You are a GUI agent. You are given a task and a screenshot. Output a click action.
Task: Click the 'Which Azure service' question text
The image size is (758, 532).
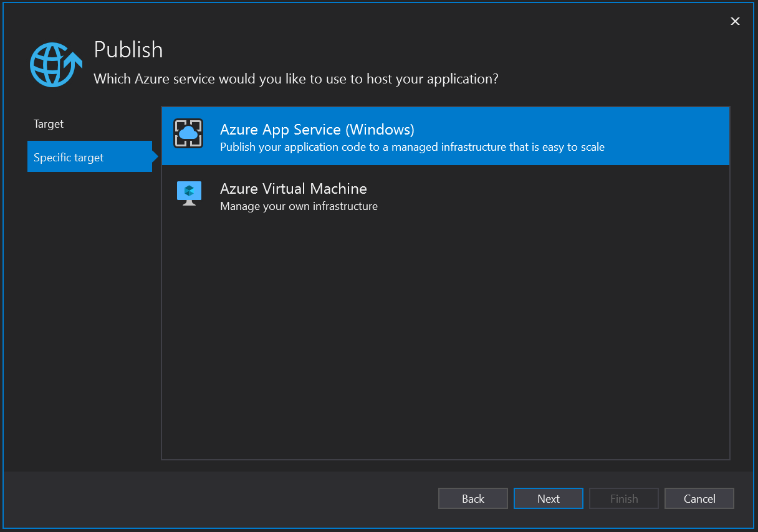(x=295, y=79)
